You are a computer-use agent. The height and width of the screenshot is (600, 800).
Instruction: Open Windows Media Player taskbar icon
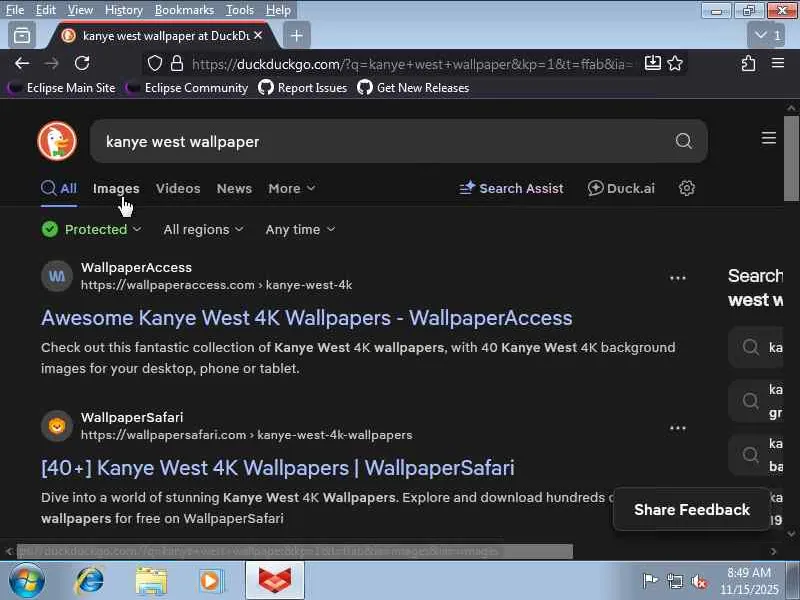211,581
